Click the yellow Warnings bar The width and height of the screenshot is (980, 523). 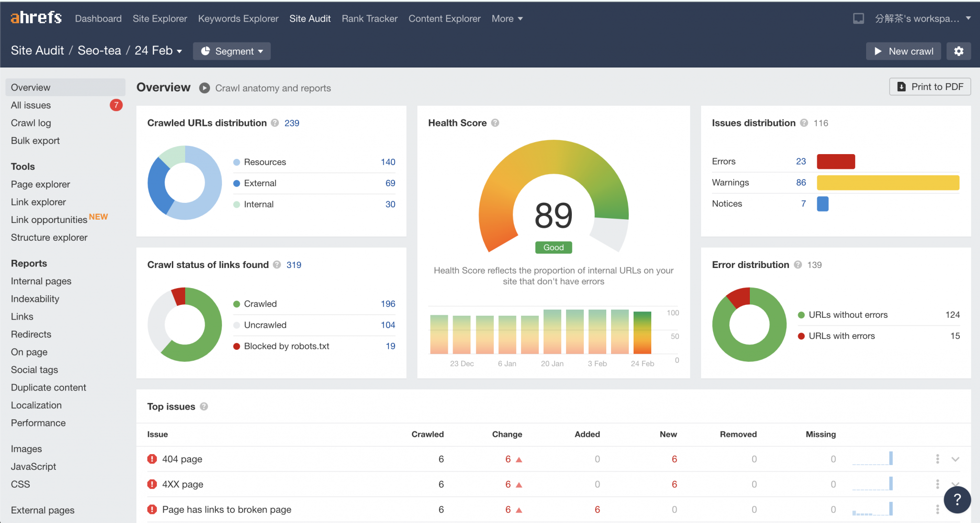click(x=888, y=182)
